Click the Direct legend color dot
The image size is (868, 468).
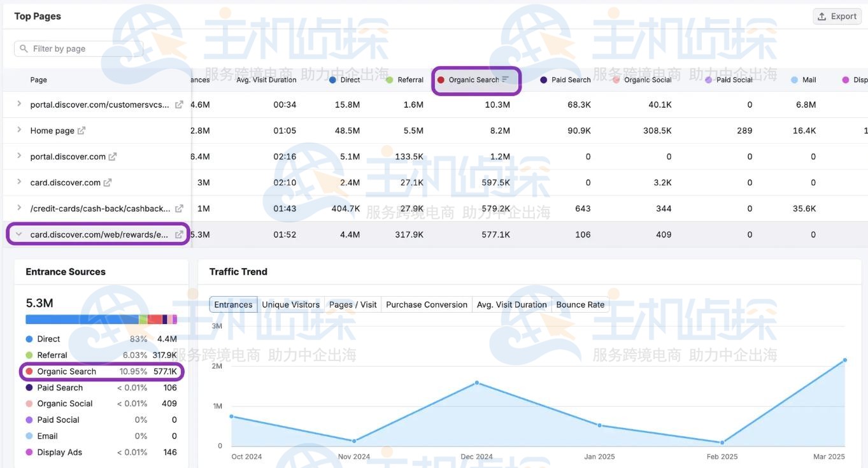point(31,339)
